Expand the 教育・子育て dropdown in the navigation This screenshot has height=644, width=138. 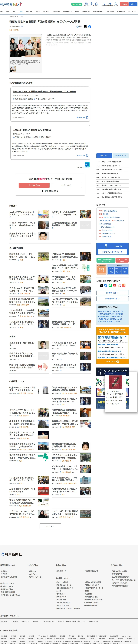click(x=68, y=11)
